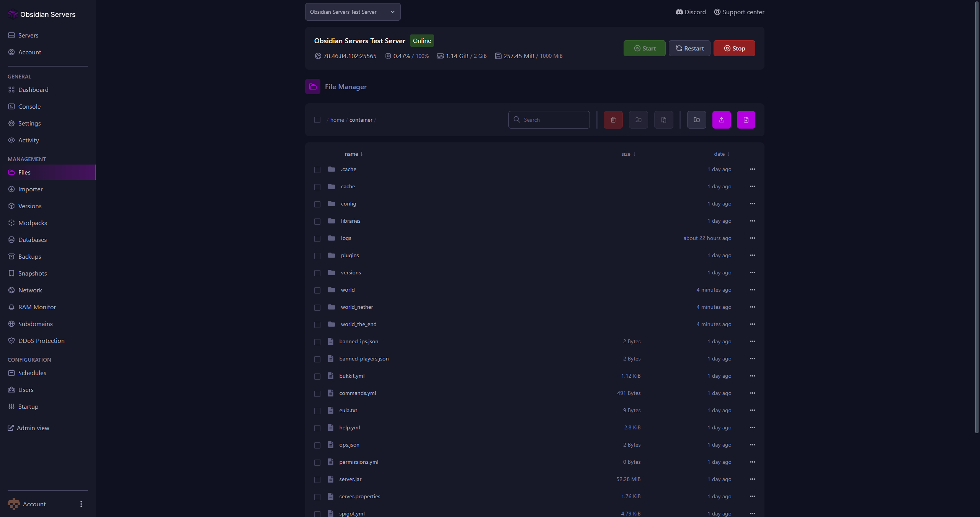Open the move-to-folder tool in the toolbar
980x517 pixels.
[x=638, y=120]
